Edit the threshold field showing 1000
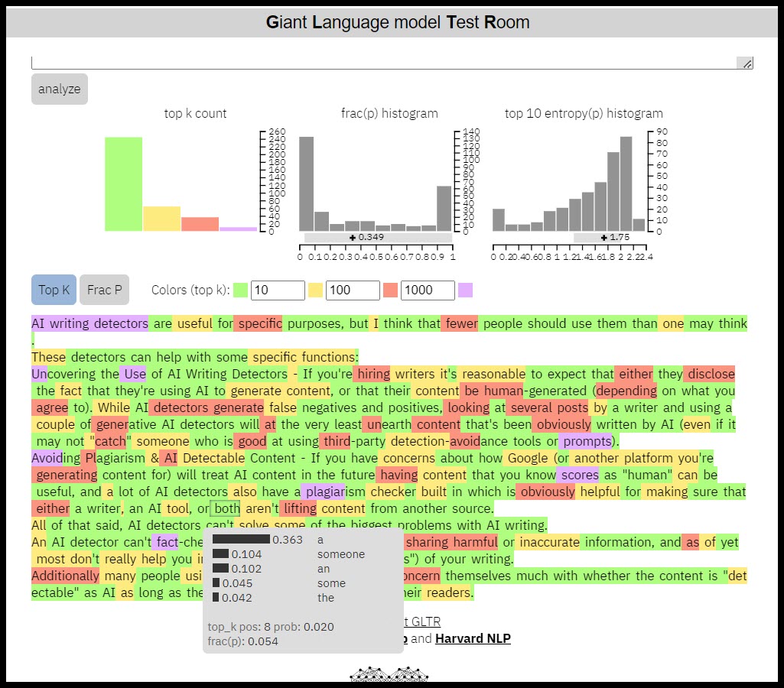The width and height of the screenshot is (784, 688). [428, 290]
